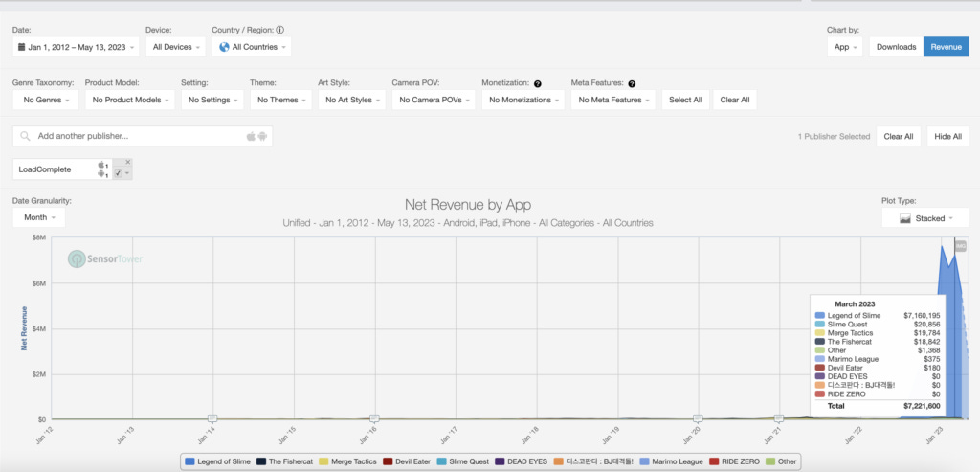Click the Monetization help question-mark icon
This screenshot has height=472, width=980.
(538, 83)
